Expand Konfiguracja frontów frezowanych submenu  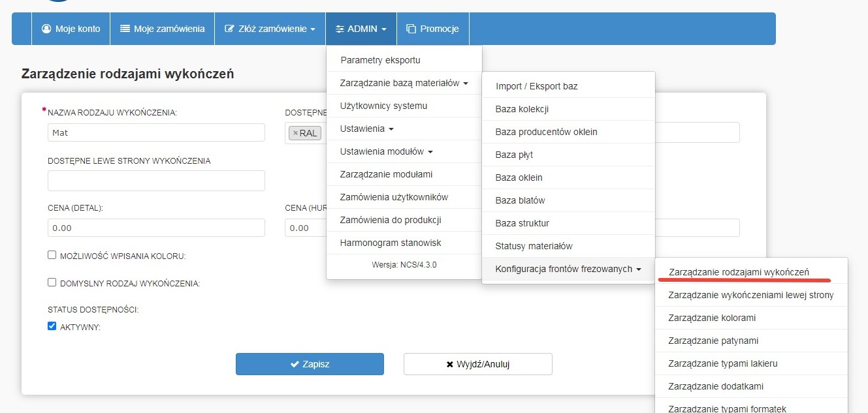click(568, 269)
